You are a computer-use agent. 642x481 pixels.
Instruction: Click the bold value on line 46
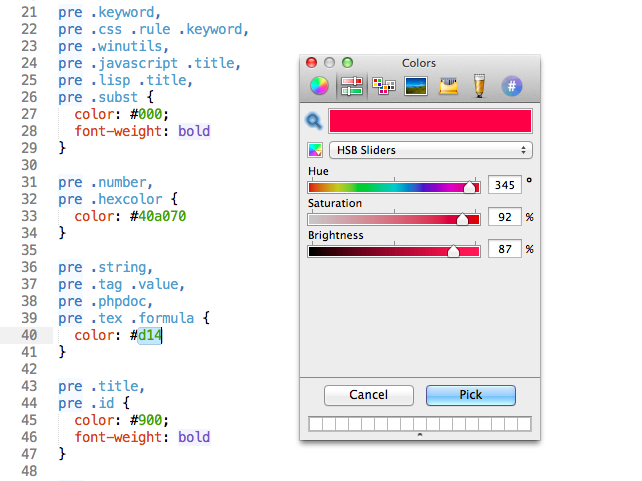pyautogui.click(x=194, y=437)
